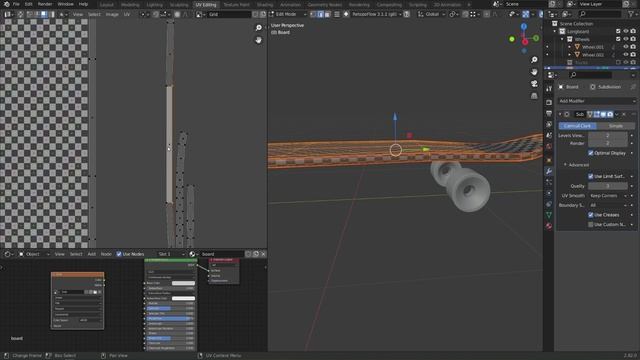Click the viewport pan hand icon
The width and height of the screenshot is (640, 360).
(x=534, y=72)
